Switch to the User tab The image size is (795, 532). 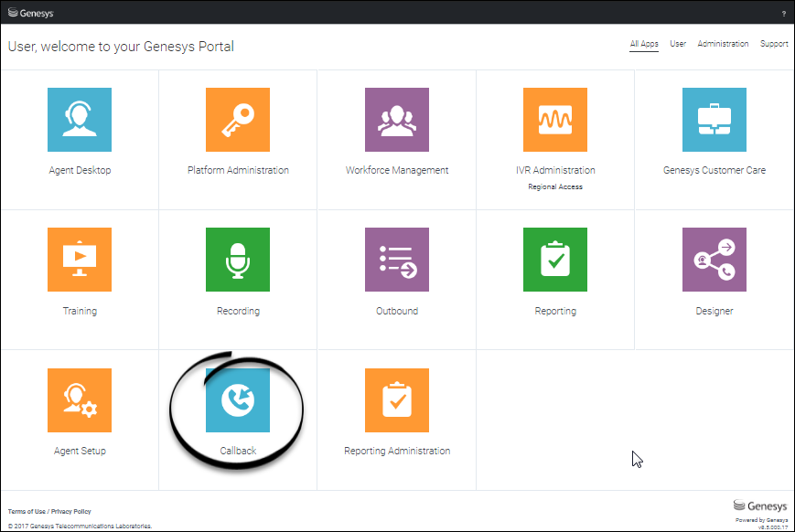678,44
